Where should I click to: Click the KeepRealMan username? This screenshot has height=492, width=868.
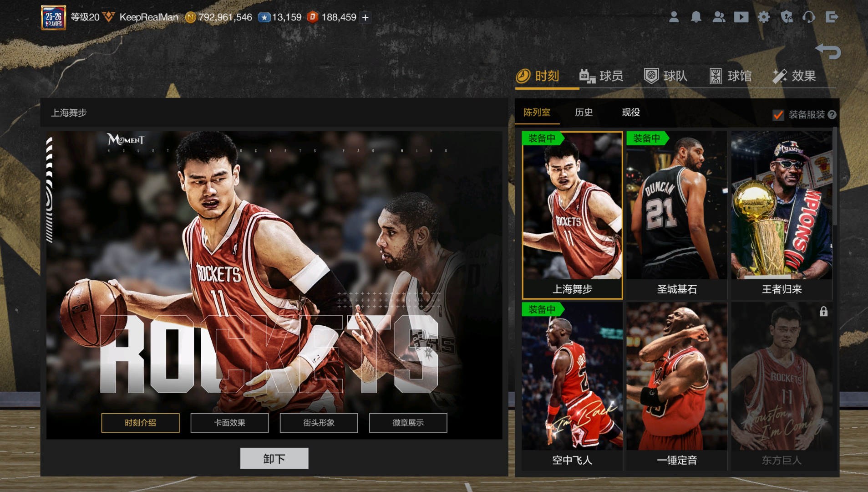pos(149,17)
